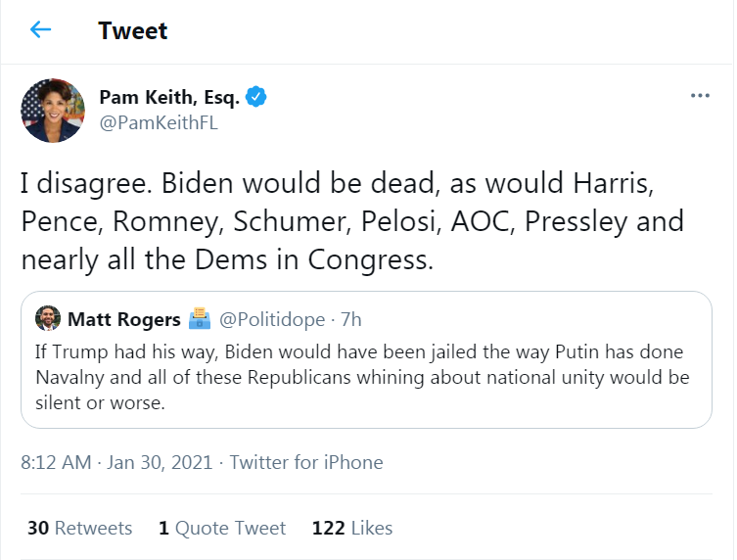Open the @Politidope handle
The height and width of the screenshot is (560, 737).
pyautogui.click(x=272, y=319)
